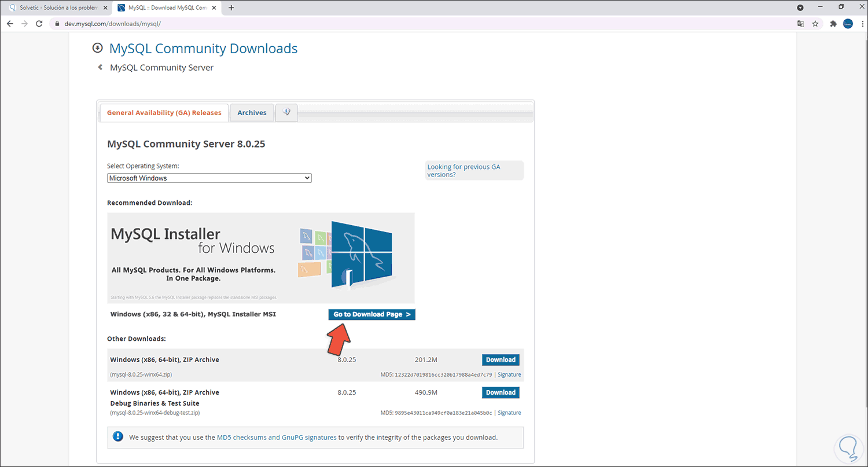Open the Google Translate page icon

pyautogui.click(x=801, y=24)
